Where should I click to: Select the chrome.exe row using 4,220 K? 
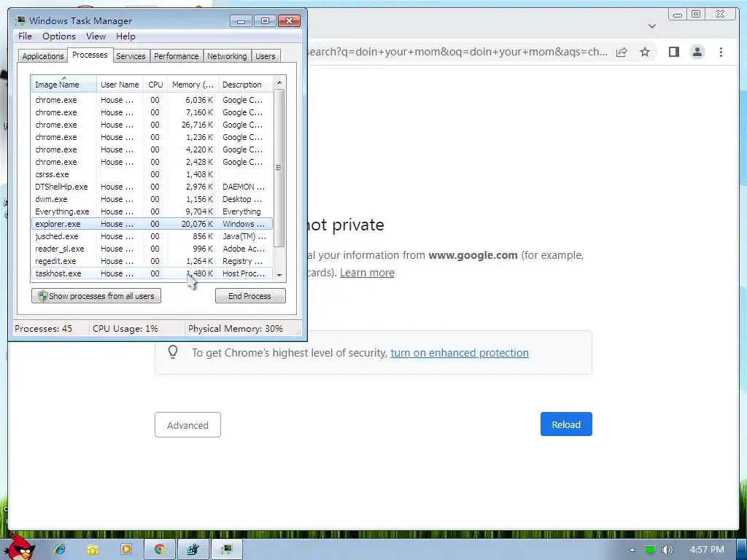click(x=152, y=149)
